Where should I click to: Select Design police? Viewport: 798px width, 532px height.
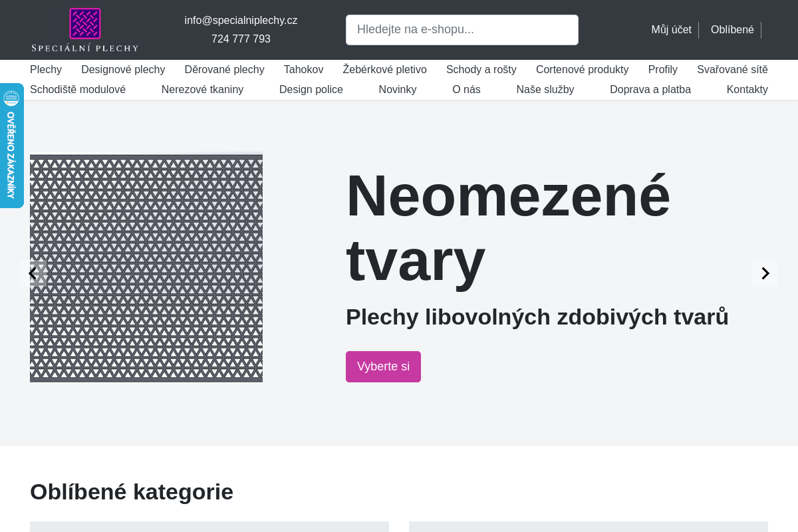click(x=311, y=90)
